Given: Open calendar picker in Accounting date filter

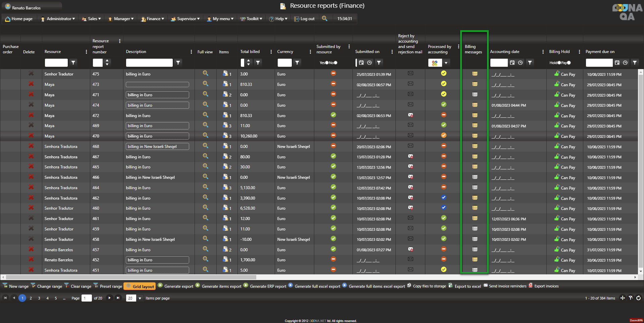Looking at the screenshot, I should tap(512, 62).
